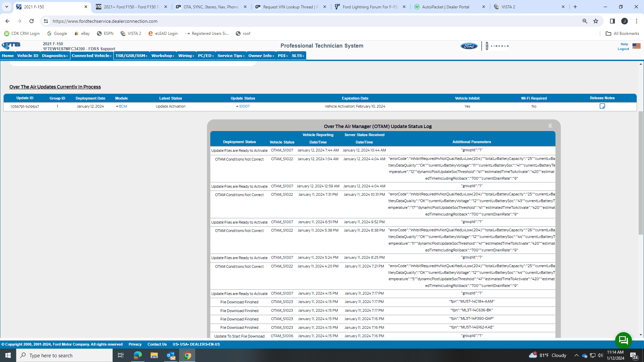Click the address bar URL field

click(x=315, y=21)
